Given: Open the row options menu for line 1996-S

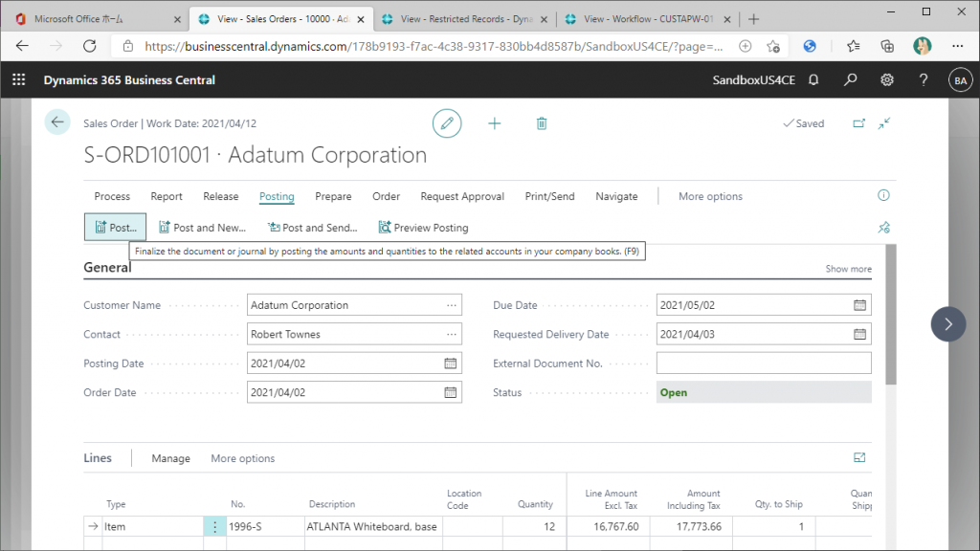Looking at the screenshot, I should pos(214,527).
